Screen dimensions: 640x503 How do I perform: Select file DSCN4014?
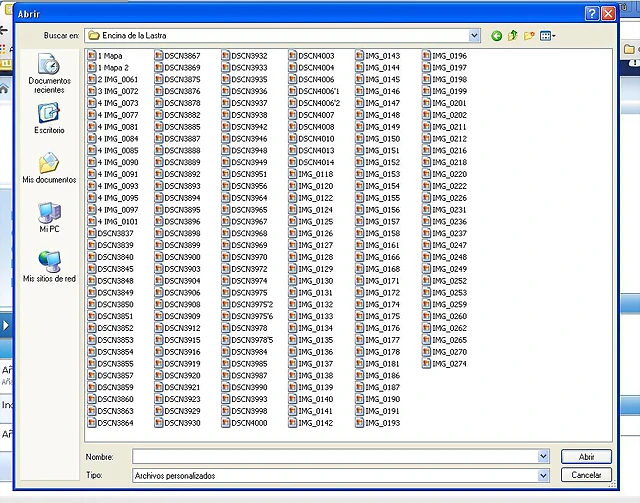point(311,162)
